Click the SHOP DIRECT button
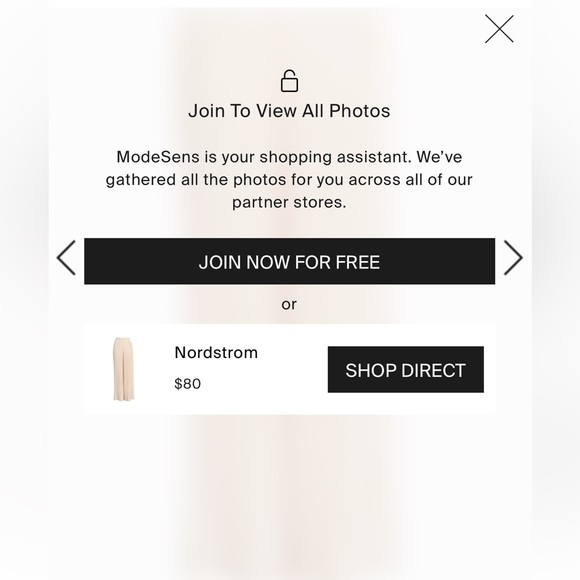Viewport: 580px width, 580px height. (x=405, y=370)
